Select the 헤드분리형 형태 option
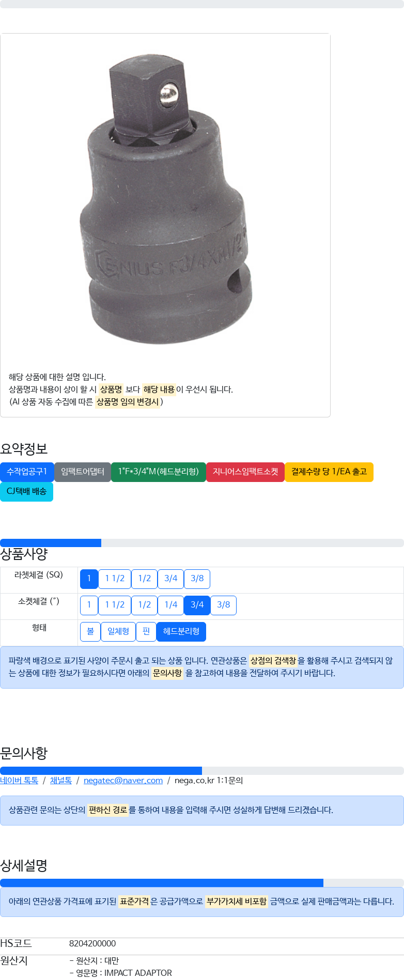 coord(181,631)
